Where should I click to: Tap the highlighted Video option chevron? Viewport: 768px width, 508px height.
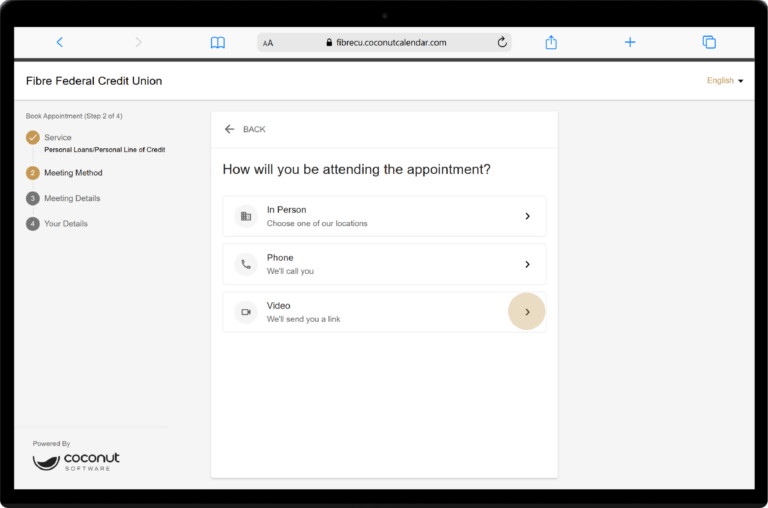[527, 312]
